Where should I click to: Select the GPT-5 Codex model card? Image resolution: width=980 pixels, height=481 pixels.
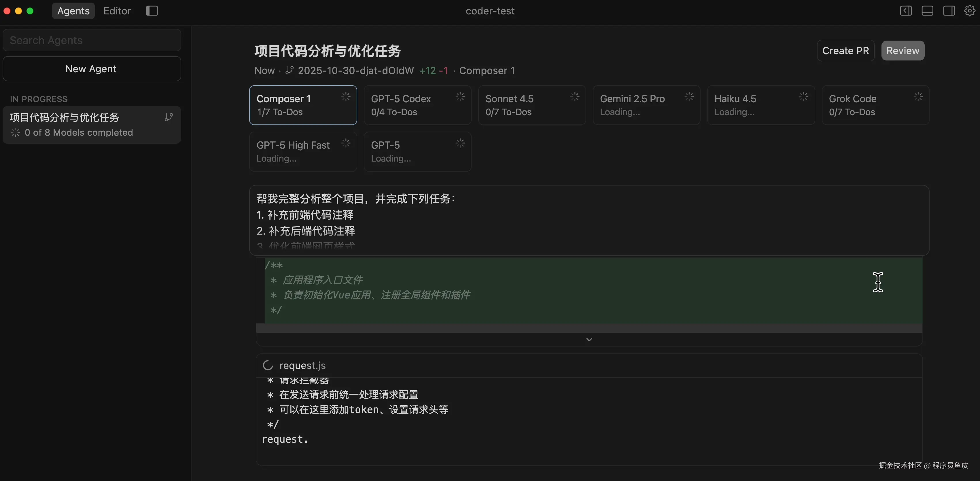point(417,105)
